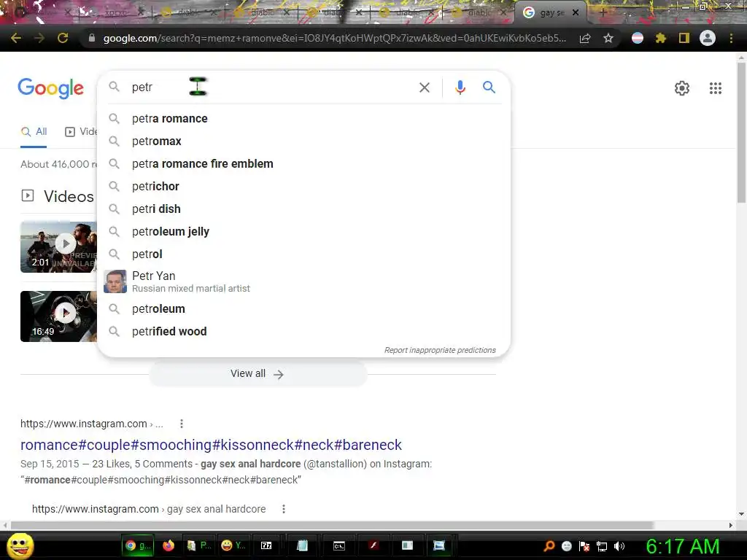Screen dimensions: 747x560
Task: Click the volume speaker tray icon
Action: 619,546
